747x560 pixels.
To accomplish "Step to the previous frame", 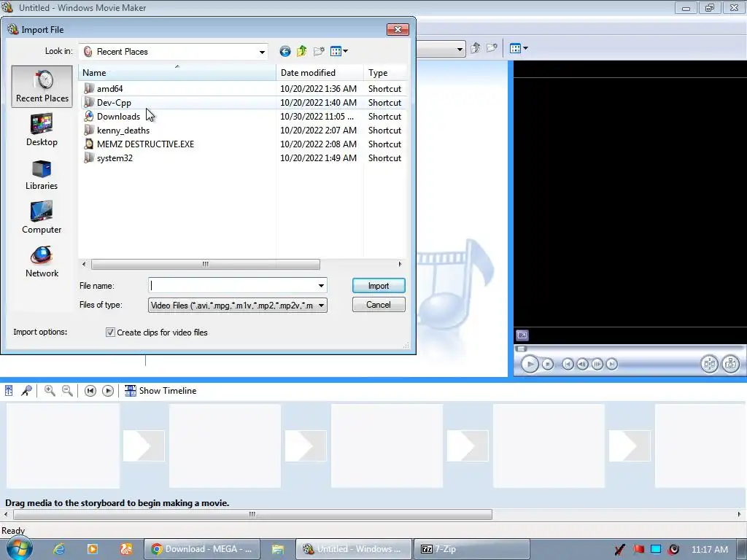I will [582, 365].
